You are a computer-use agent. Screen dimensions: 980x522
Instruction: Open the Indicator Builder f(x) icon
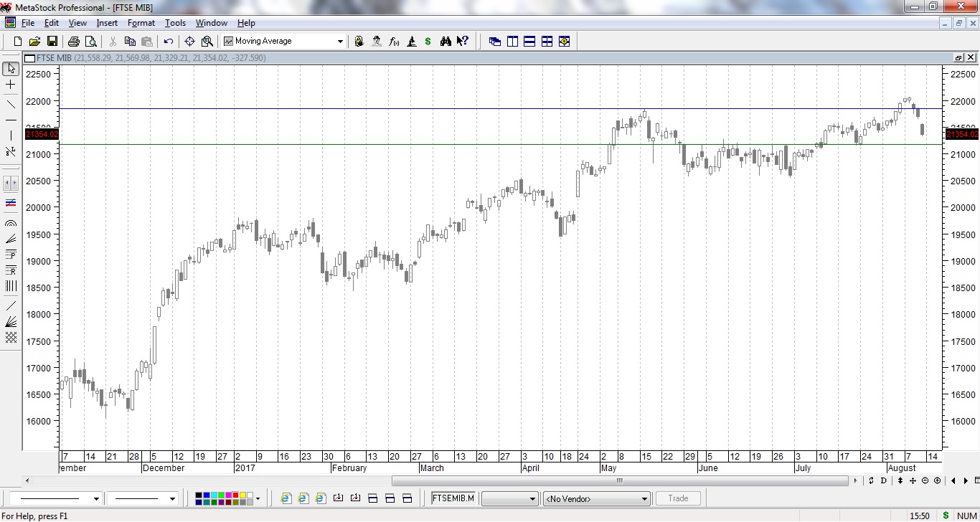[394, 42]
